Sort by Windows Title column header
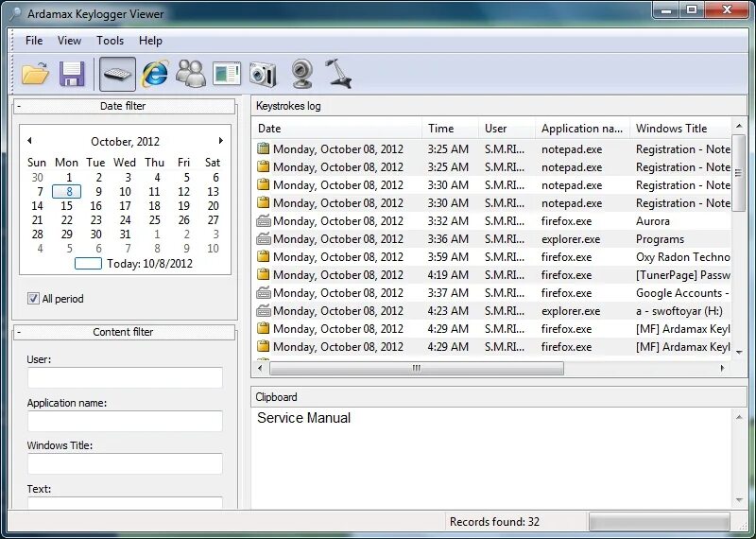 tap(680, 129)
